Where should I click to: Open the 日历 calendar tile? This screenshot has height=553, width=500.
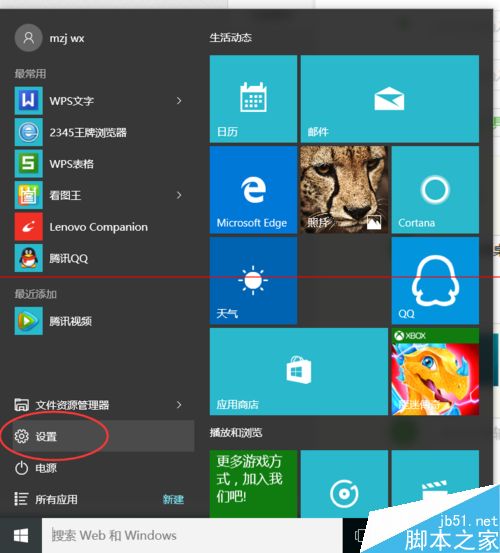(253, 99)
